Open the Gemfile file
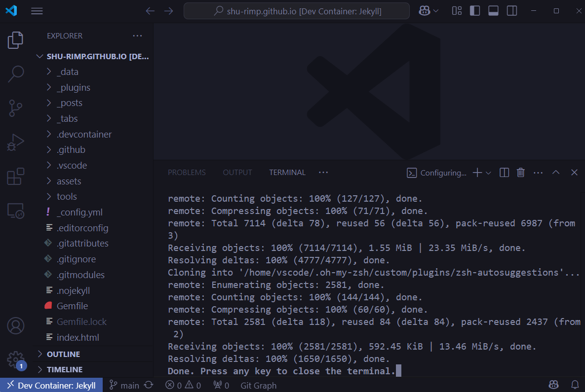This screenshot has height=392, width=585. (93, 306)
